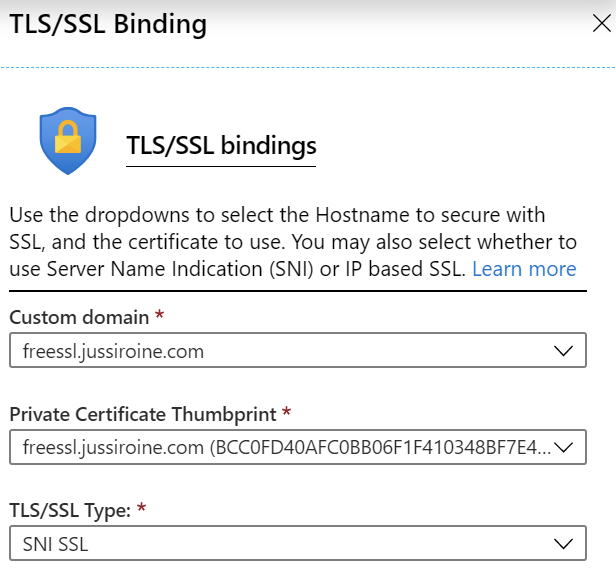Click the TLS/SSL Binding panel title

108,25
